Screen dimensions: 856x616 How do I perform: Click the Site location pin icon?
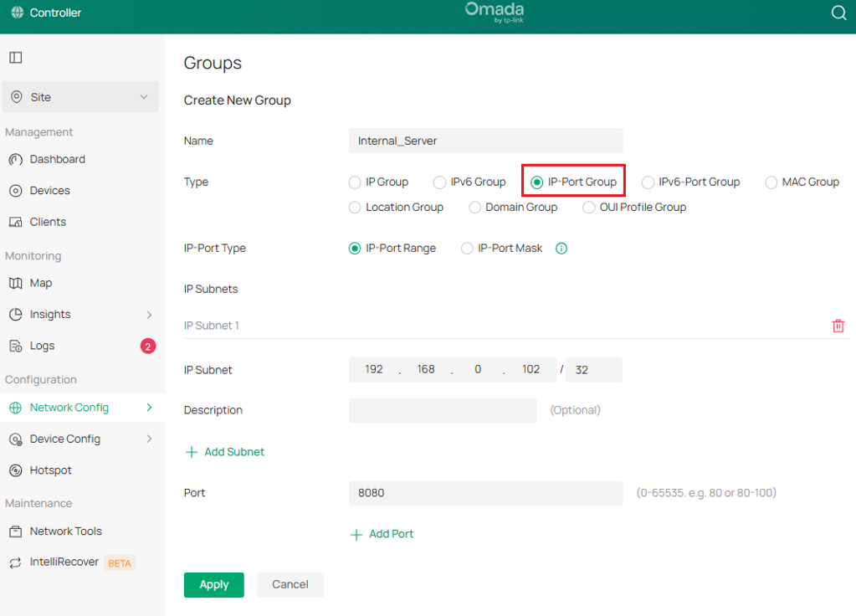point(17,96)
